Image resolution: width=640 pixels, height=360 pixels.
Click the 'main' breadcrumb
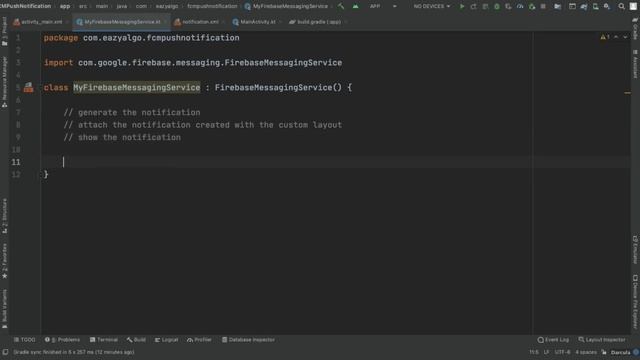[102, 6]
